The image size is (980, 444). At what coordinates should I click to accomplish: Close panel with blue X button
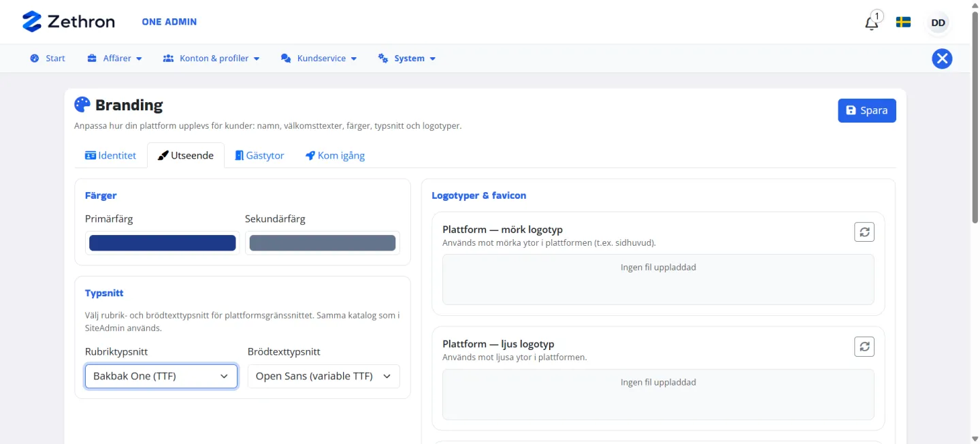(942, 59)
